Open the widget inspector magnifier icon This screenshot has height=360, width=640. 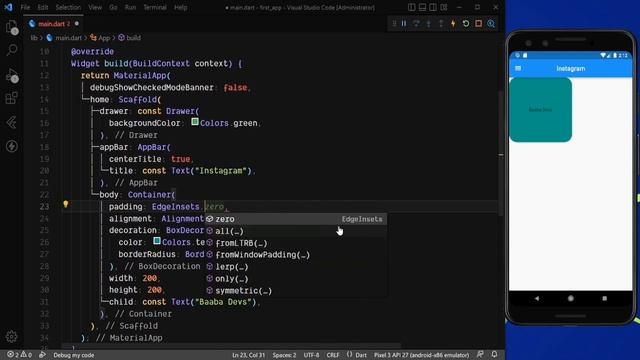(491, 24)
